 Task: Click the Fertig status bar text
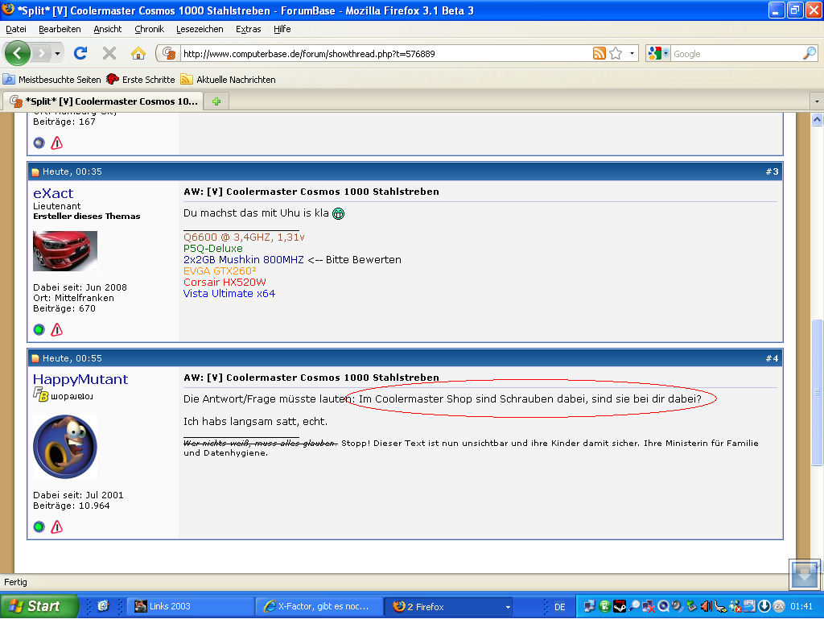(x=15, y=582)
